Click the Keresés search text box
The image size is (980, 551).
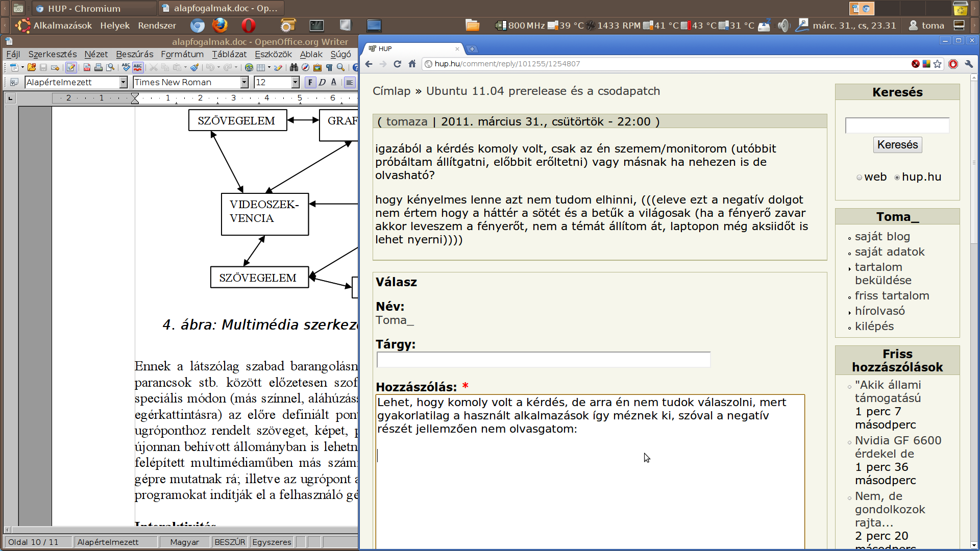pos(897,126)
